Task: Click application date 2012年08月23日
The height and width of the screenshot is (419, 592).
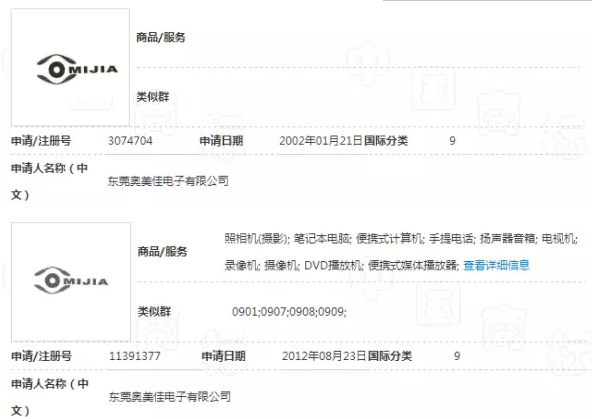Action: click(324, 356)
